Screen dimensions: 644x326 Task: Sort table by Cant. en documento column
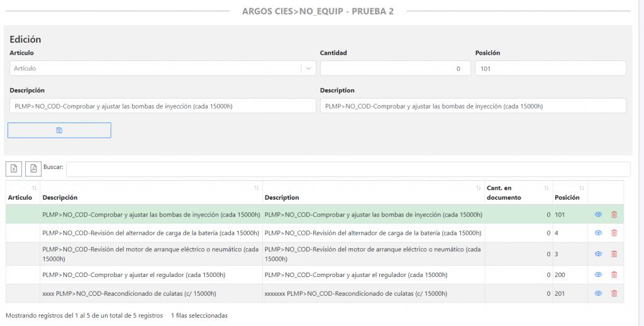(516, 193)
